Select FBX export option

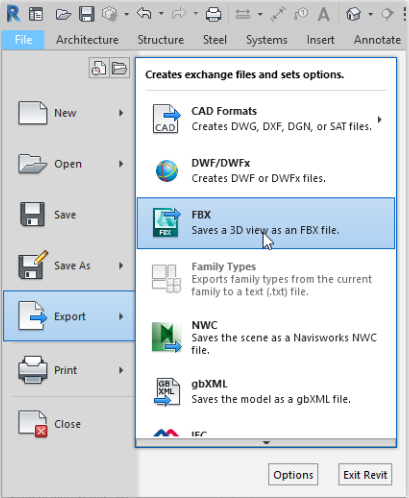tap(266, 223)
